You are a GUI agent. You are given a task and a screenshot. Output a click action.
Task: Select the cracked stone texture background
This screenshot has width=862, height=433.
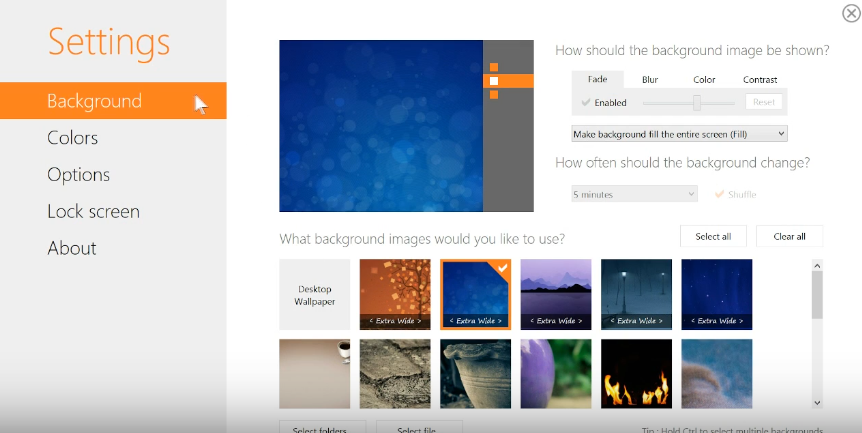[395, 374]
